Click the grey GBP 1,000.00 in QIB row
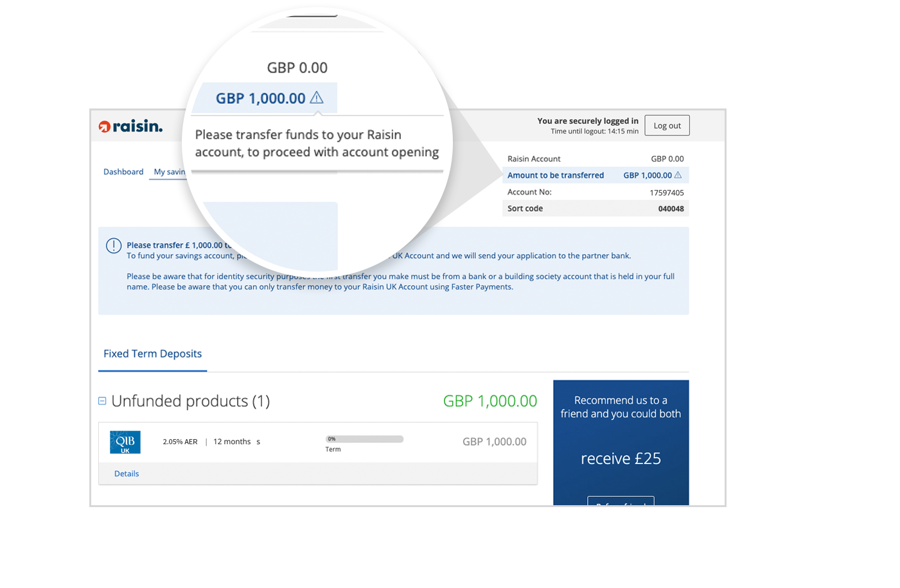Image resolution: width=900 pixels, height=588 pixels. point(495,442)
